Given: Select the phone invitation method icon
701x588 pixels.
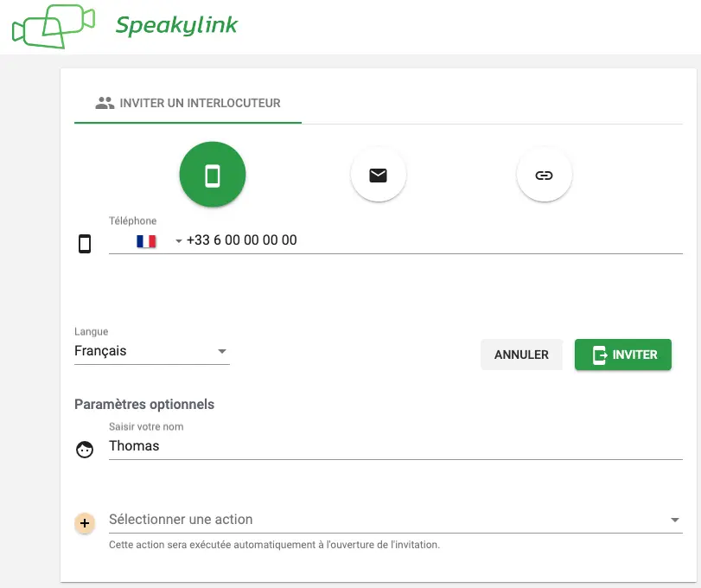Looking at the screenshot, I should coord(213,176).
